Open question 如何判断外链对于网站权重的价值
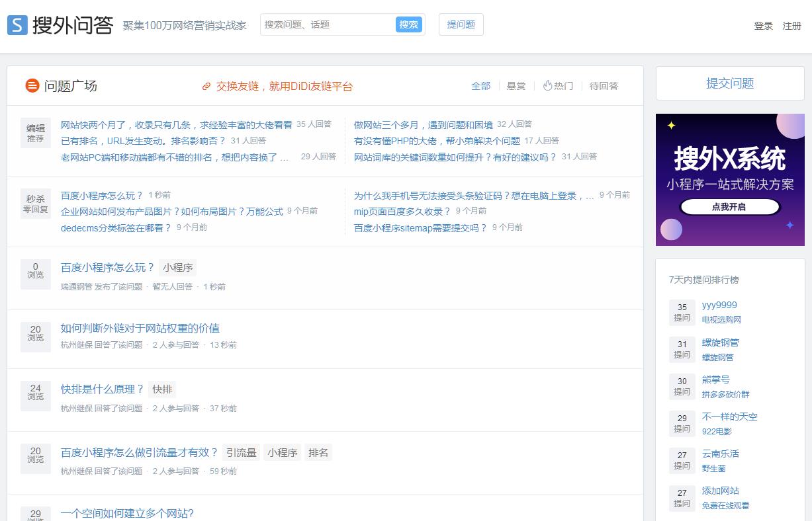The height and width of the screenshot is (521, 812). (140, 329)
